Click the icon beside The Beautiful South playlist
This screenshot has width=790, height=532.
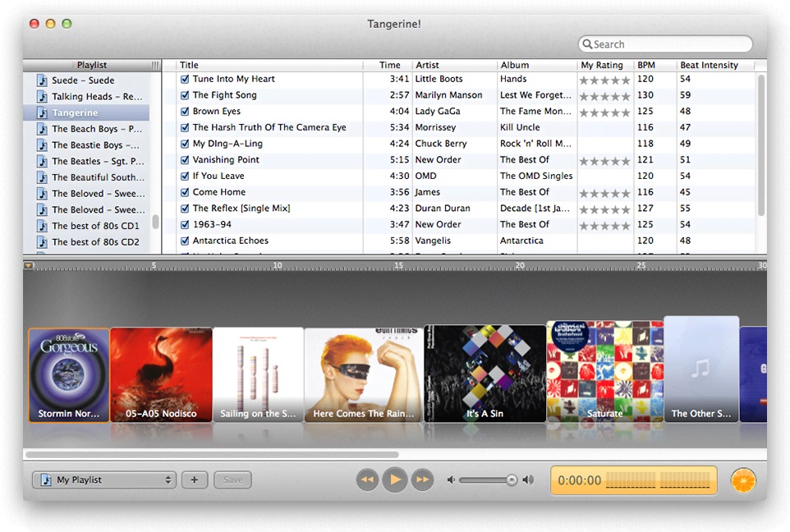pyautogui.click(x=43, y=177)
